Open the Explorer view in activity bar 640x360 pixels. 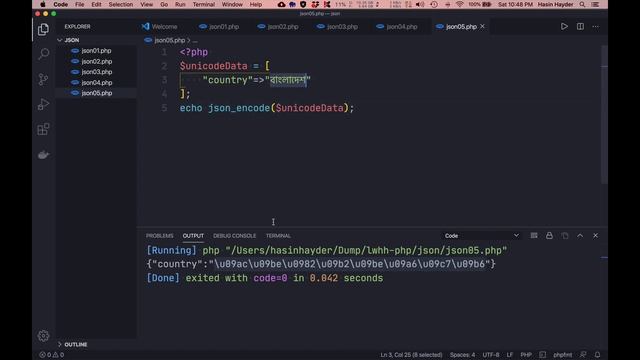43,29
